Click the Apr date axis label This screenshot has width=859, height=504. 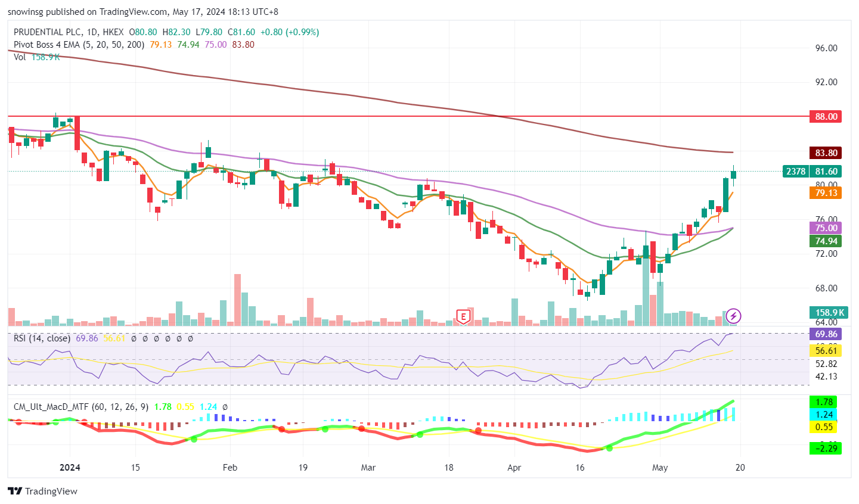coord(514,467)
